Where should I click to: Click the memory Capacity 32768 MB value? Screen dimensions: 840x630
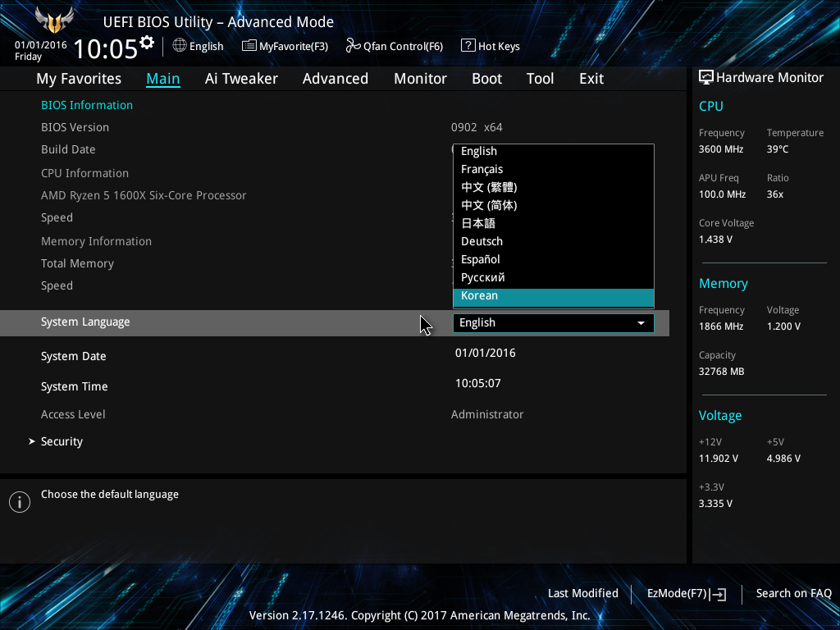click(x=722, y=372)
